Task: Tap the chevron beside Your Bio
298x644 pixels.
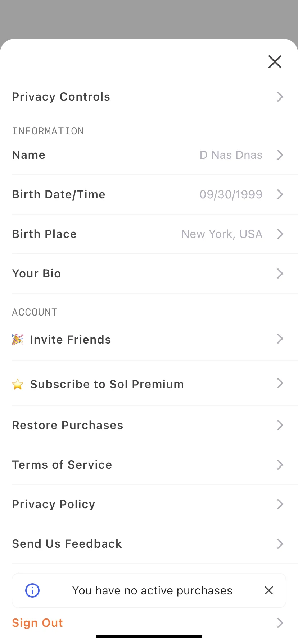Action: [280, 273]
